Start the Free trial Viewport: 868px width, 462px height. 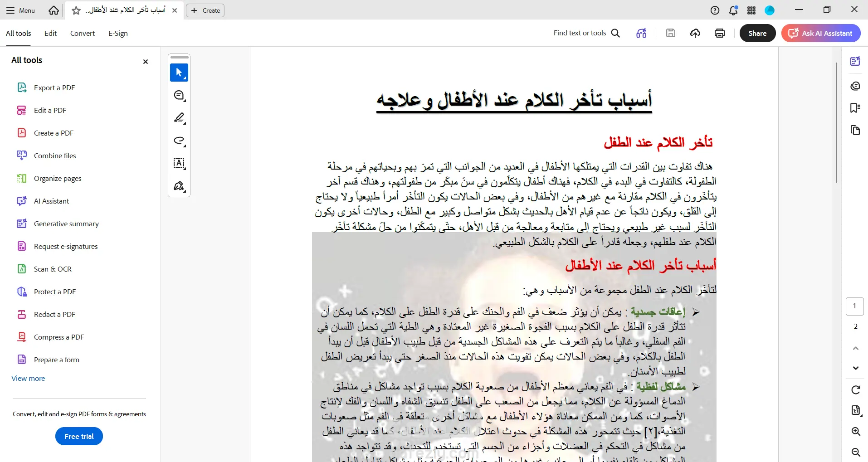coord(79,436)
